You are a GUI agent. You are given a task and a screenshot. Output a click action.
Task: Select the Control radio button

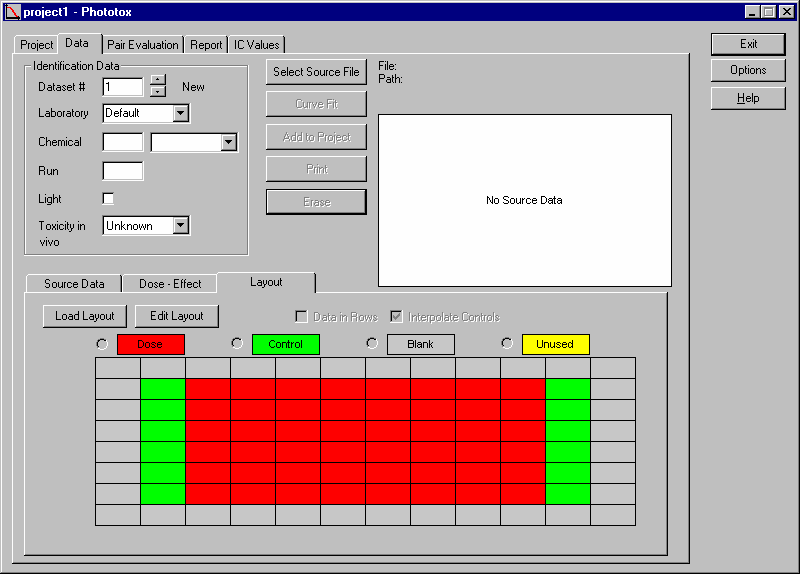pyautogui.click(x=237, y=343)
